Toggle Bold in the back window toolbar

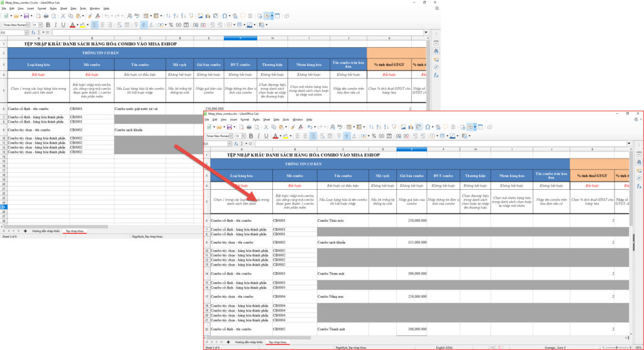click(x=48, y=25)
